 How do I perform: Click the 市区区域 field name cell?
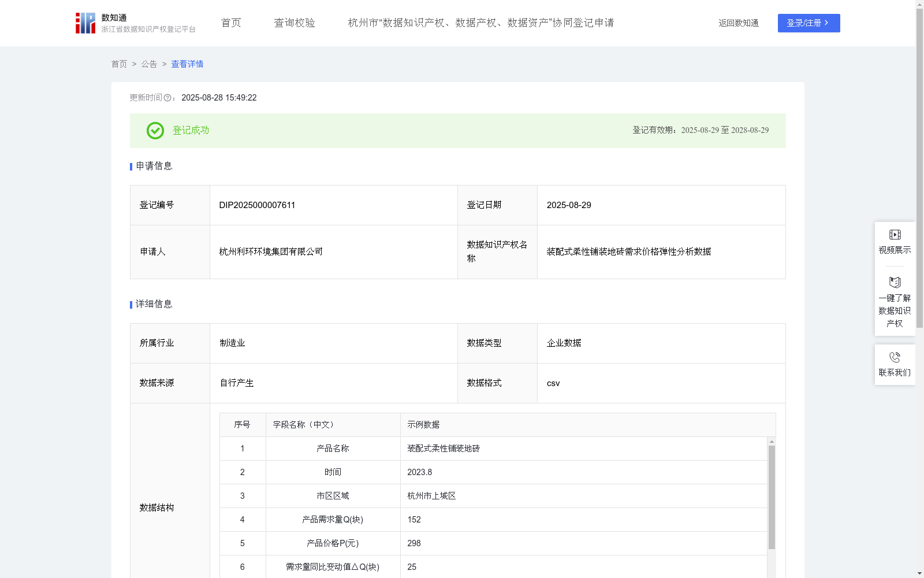333,496
